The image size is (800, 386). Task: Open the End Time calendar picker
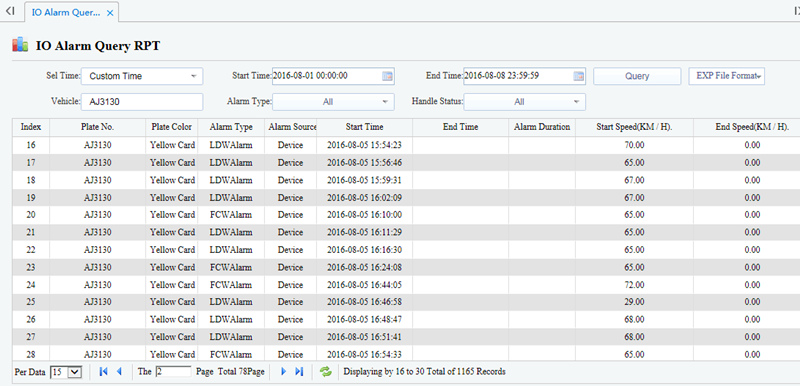click(578, 76)
